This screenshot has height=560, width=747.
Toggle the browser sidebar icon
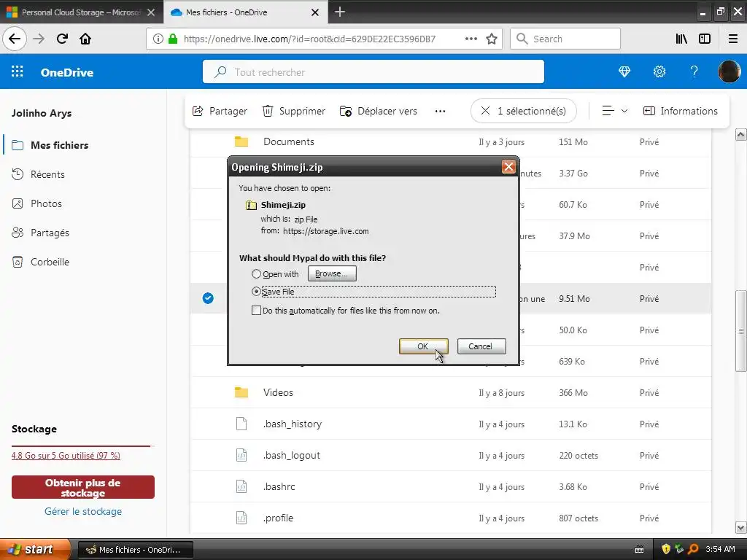click(705, 39)
